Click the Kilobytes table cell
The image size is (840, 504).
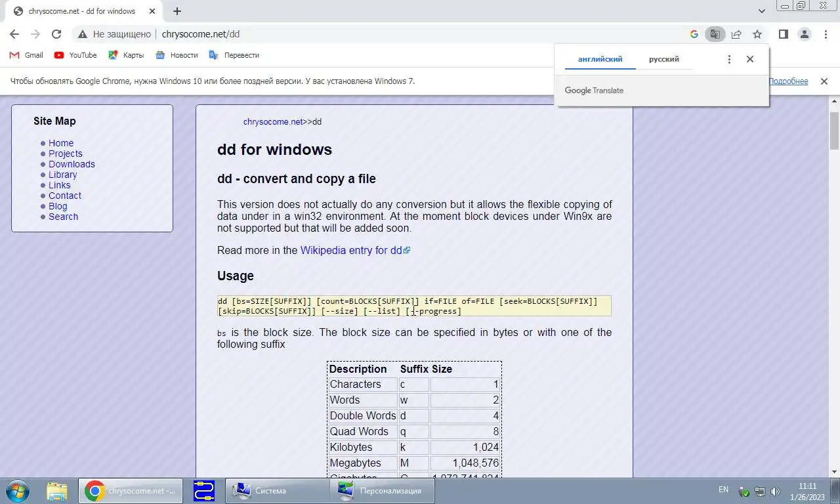coord(362,447)
